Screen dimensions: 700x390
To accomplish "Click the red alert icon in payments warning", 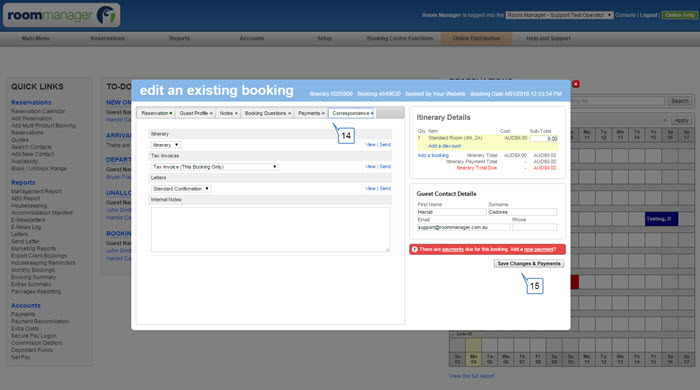I will coord(414,249).
